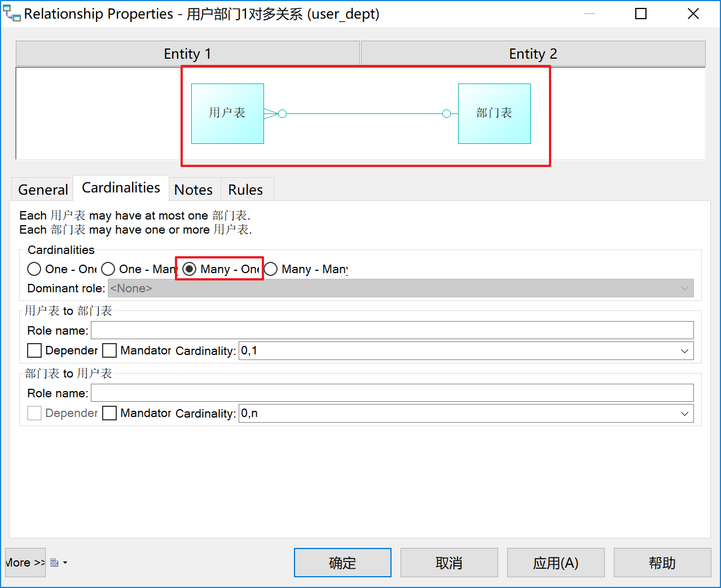Toggle Mandatory checkbox under 部门表 to 用户表
721x588 pixels.
(x=109, y=413)
